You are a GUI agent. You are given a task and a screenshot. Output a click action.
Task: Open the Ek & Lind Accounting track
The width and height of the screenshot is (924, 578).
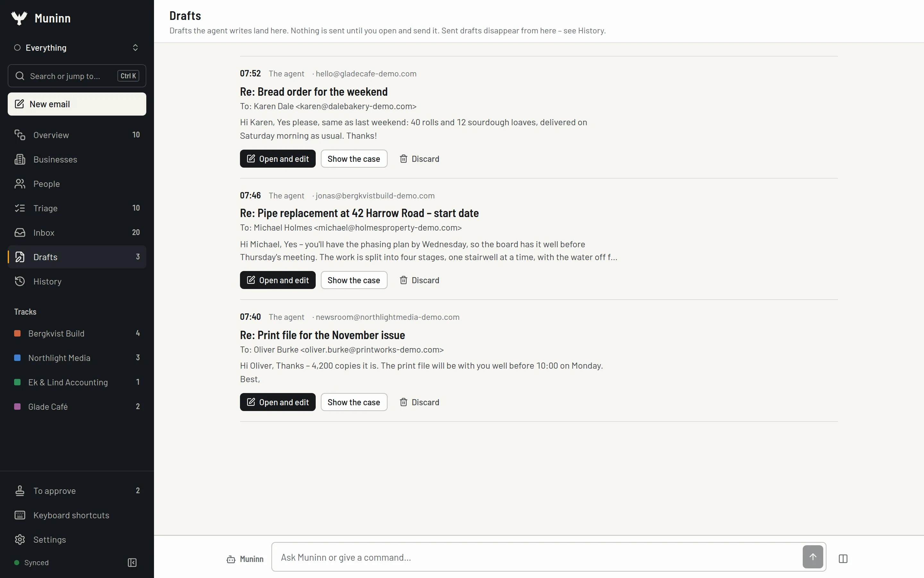tap(77, 382)
